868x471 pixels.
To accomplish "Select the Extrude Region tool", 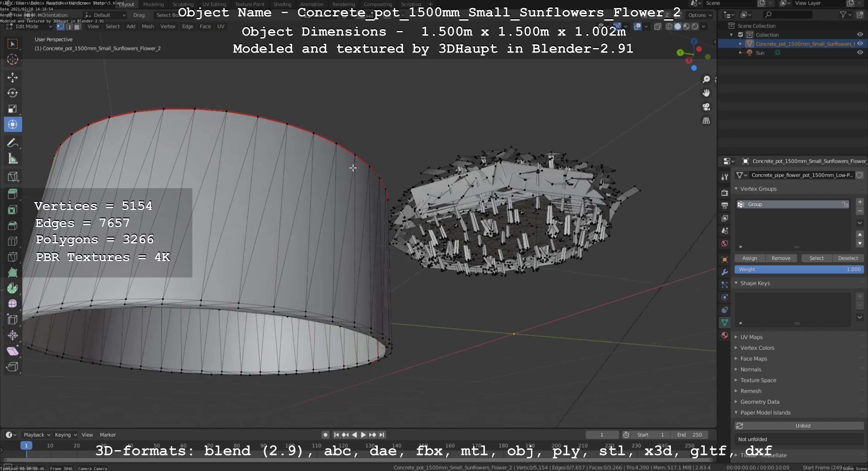I will click(x=12, y=194).
